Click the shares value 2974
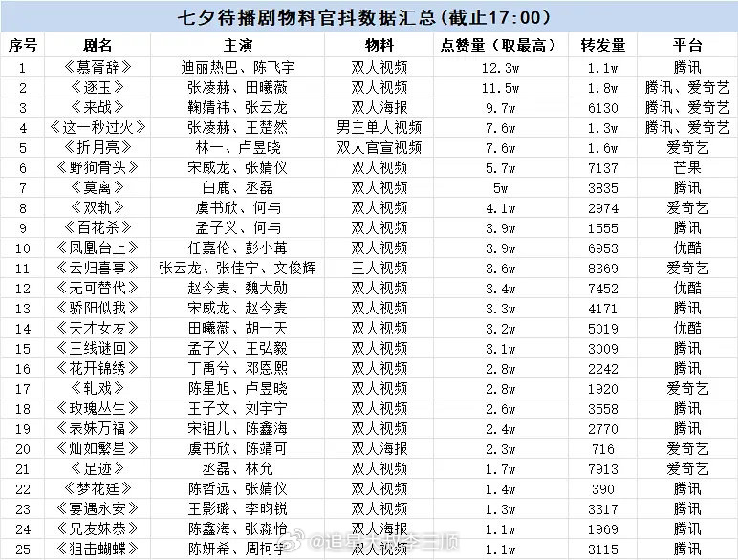The width and height of the screenshot is (738, 560). click(603, 208)
